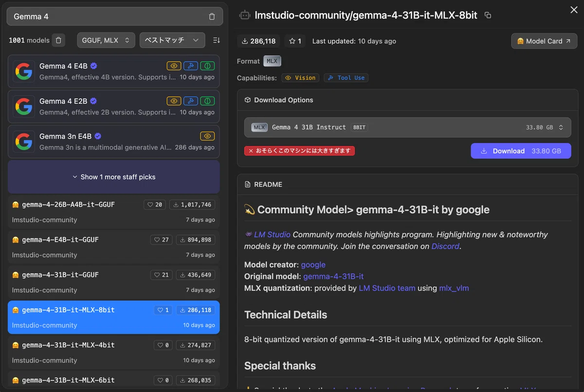Select gemma-4-31B-it-MLX-8bit in results
This screenshot has height=392, width=584.
(x=114, y=317)
